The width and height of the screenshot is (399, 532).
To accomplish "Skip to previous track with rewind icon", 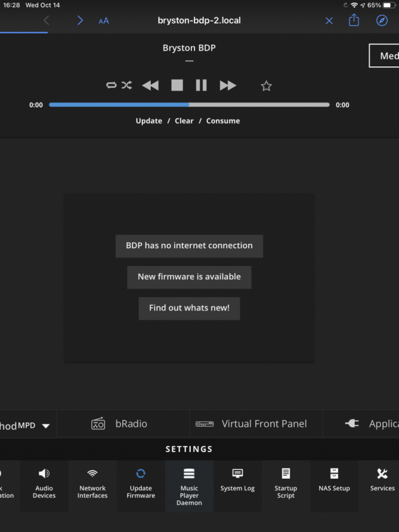I will [x=150, y=85].
